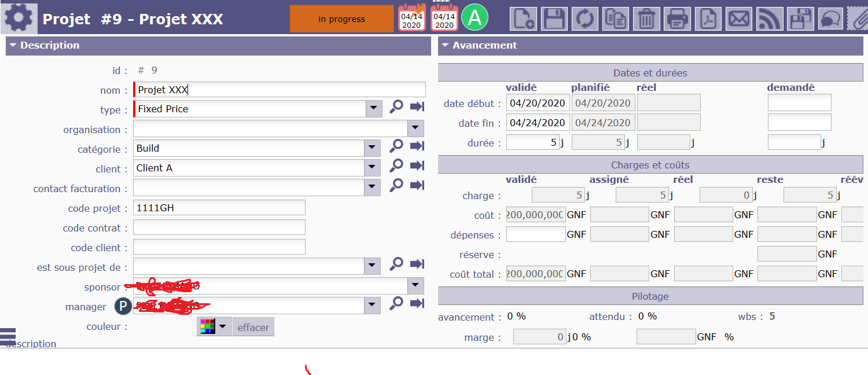
Task: Open the organisation dropdown list
Action: pyautogui.click(x=415, y=128)
